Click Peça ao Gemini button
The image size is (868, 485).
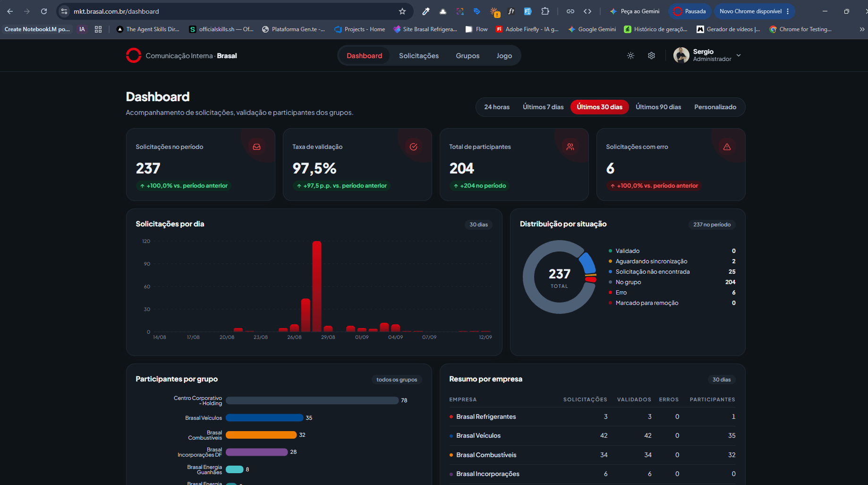(x=634, y=11)
